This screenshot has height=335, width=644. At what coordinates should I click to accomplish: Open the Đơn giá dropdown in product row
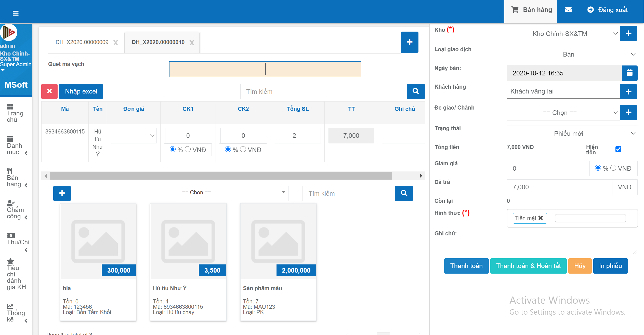[134, 136]
